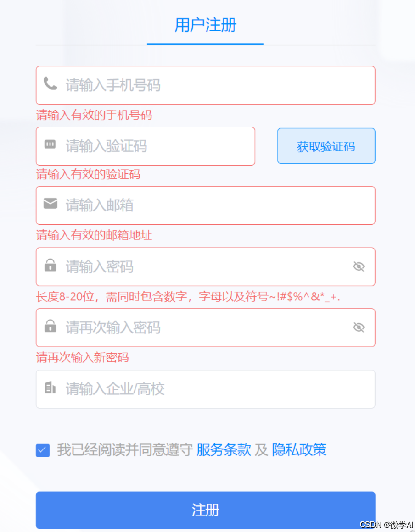
Task: Focus the 请输入邮箱 field
Action: click(x=206, y=205)
